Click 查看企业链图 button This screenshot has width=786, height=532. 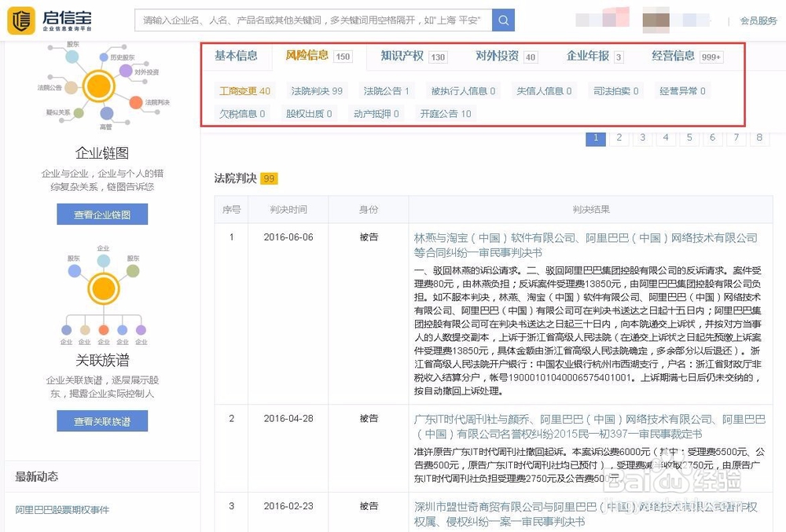[x=102, y=215]
